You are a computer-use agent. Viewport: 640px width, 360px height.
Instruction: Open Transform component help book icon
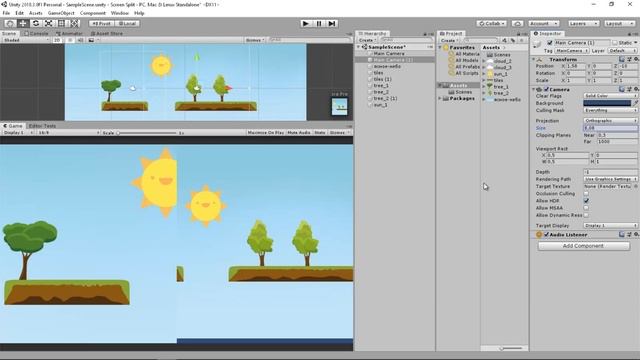(x=622, y=60)
